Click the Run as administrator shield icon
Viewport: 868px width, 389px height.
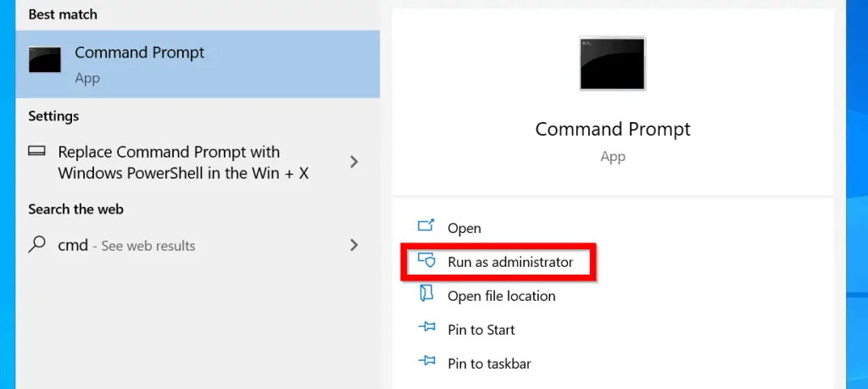tap(426, 261)
